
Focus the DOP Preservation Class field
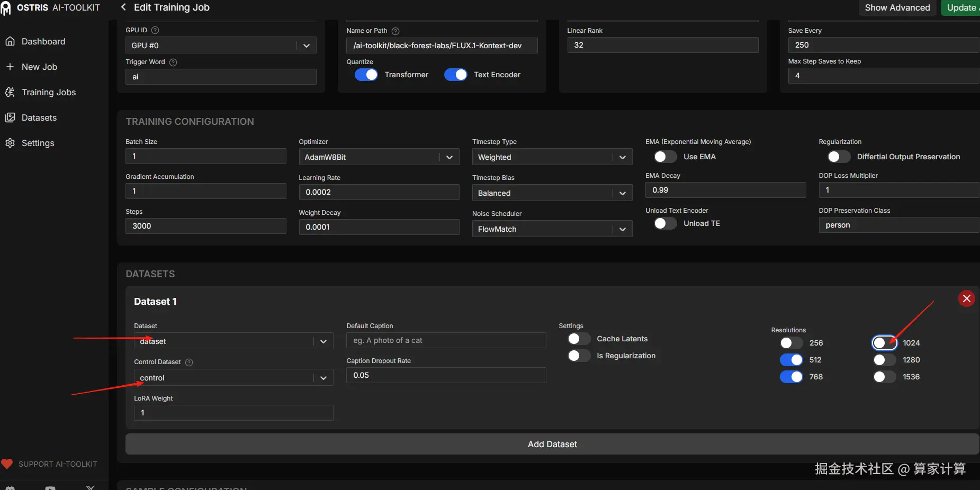coord(899,225)
